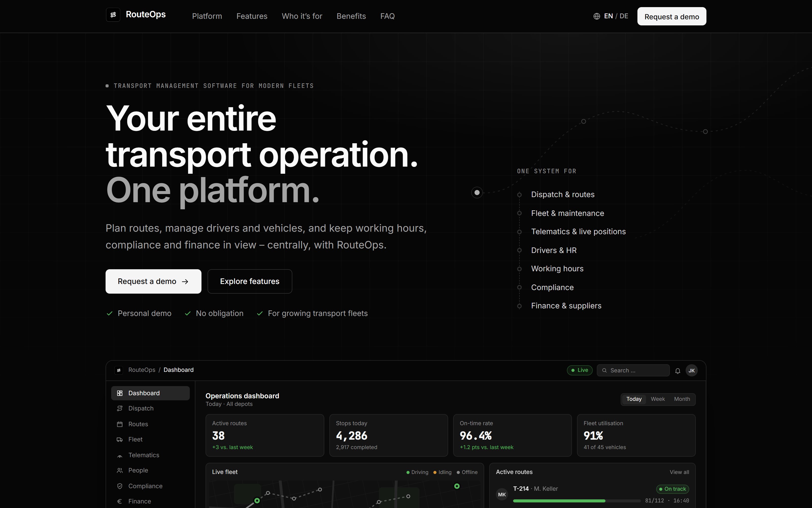Go to the Features nav item

(252, 16)
